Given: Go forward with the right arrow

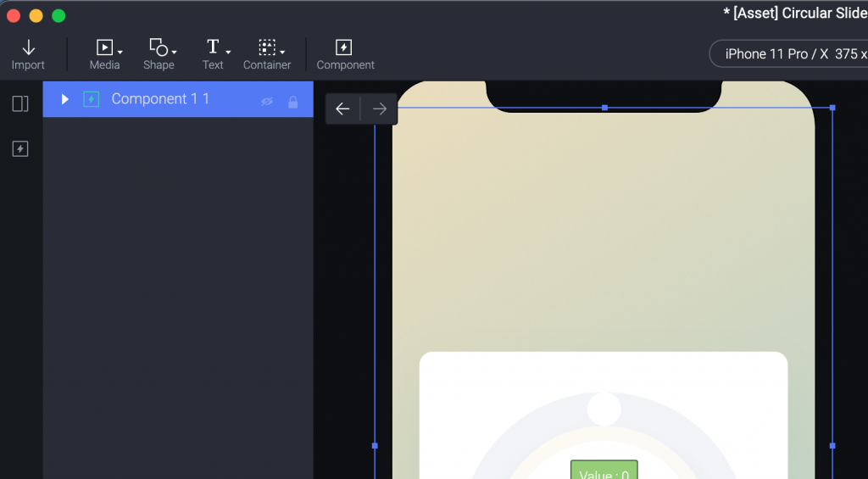Looking at the screenshot, I should [380, 109].
